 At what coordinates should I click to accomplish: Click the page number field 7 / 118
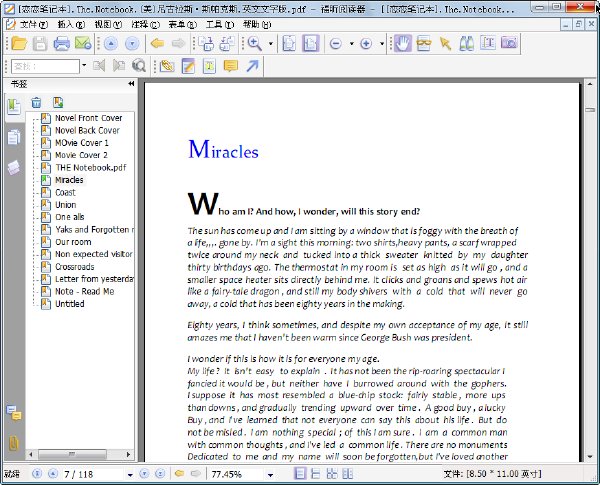pos(94,475)
